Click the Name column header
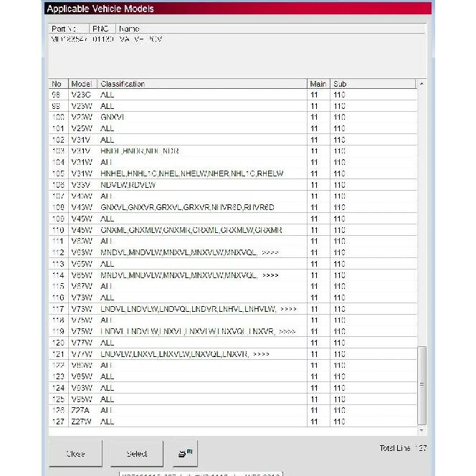476x476 pixels. (x=270, y=29)
